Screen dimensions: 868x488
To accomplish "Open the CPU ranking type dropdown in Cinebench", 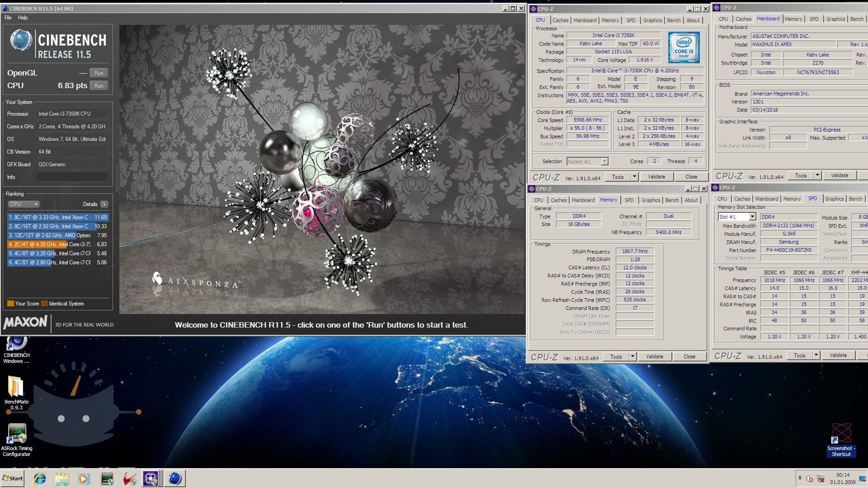I will tap(24, 204).
